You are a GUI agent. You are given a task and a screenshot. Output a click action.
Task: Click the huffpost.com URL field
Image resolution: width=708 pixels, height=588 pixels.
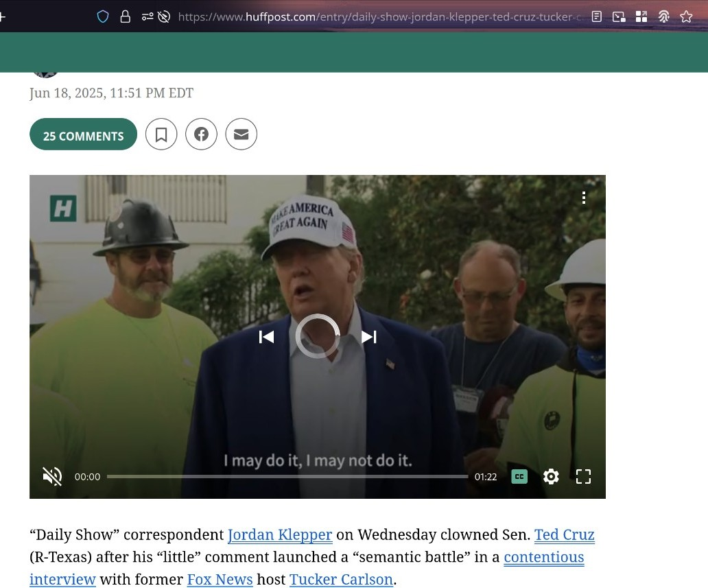(380, 16)
